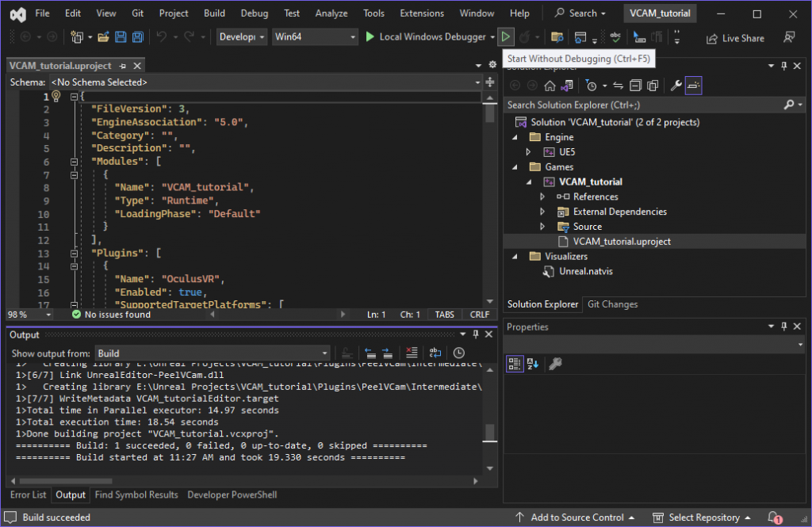Click the Pending Changes Filter clock icon
The image size is (812, 527).
(x=591, y=86)
